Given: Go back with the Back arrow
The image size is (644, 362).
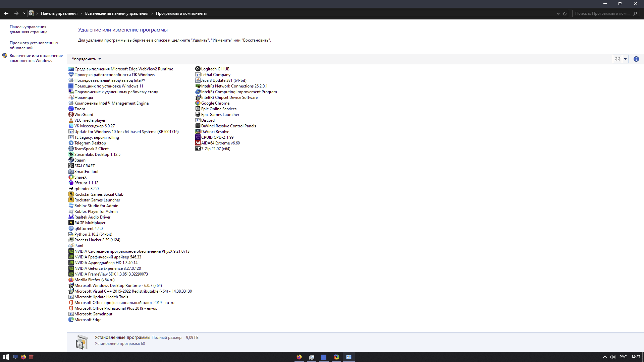Looking at the screenshot, I should click(x=6, y=13).
